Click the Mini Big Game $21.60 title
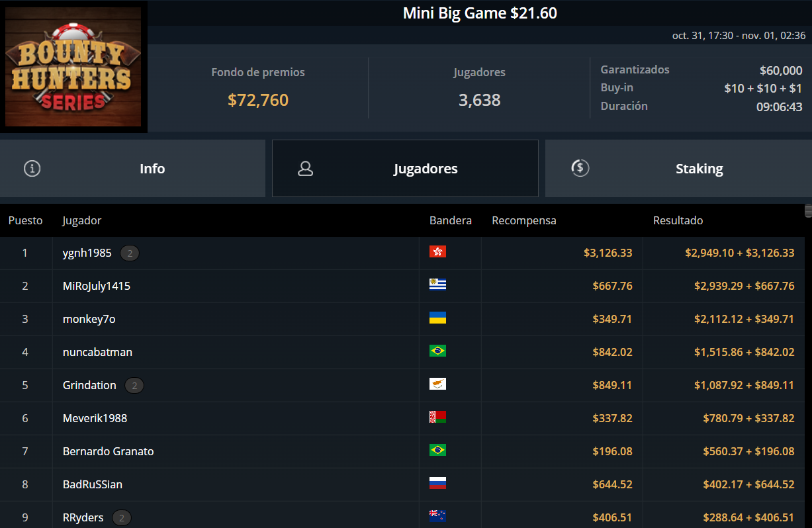Image resolution: width=812 pixels, height=528 pixels. 480,13
